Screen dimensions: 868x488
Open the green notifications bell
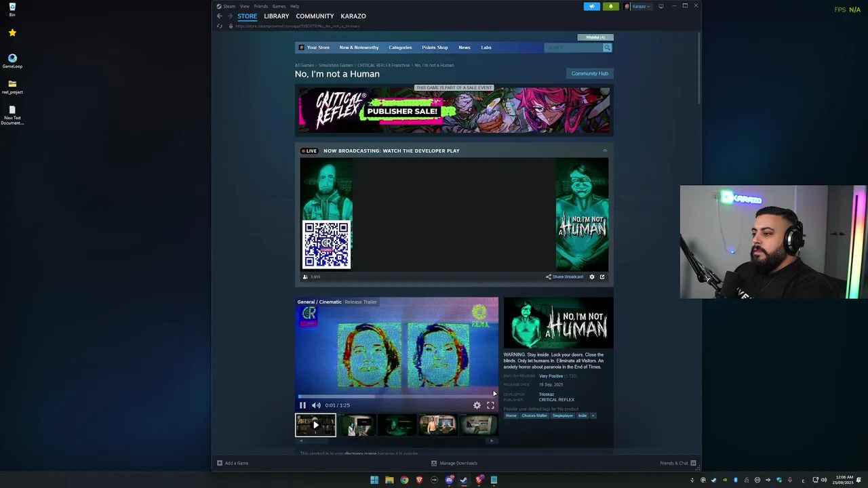610,6
